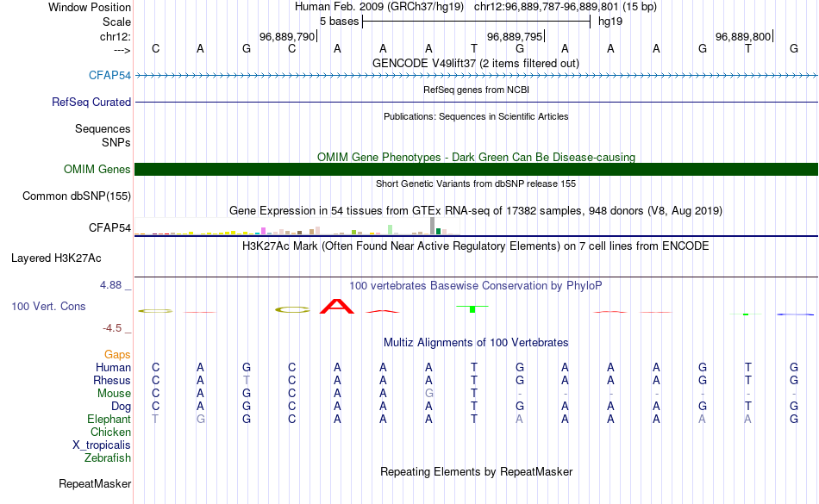Click the Sequences track label
This screenshot has height=504, width=819.
pyautogui.click(x=103, y=129)
